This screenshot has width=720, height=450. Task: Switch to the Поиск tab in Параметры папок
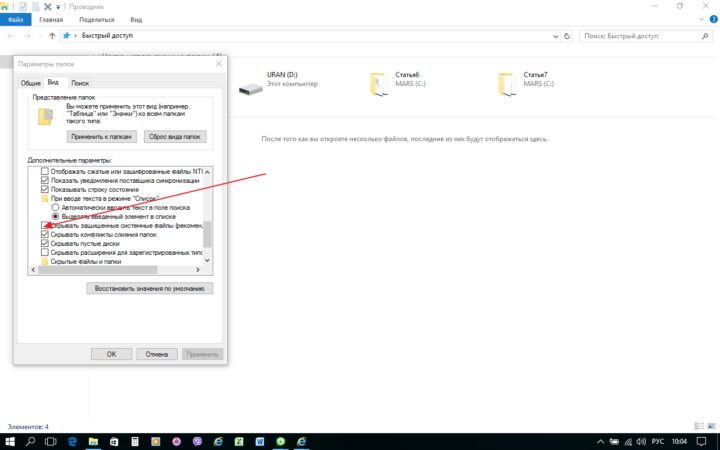80,83
